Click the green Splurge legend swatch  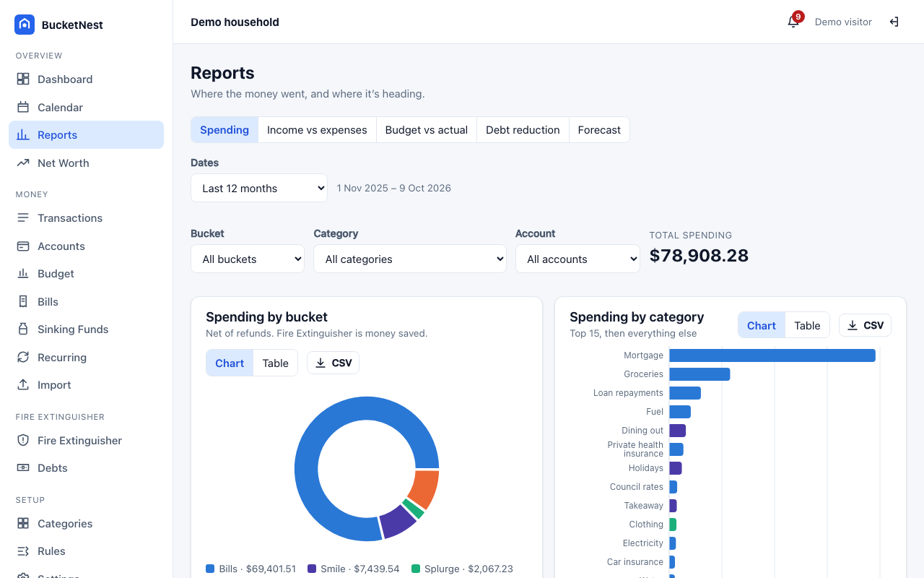[416, 569]
